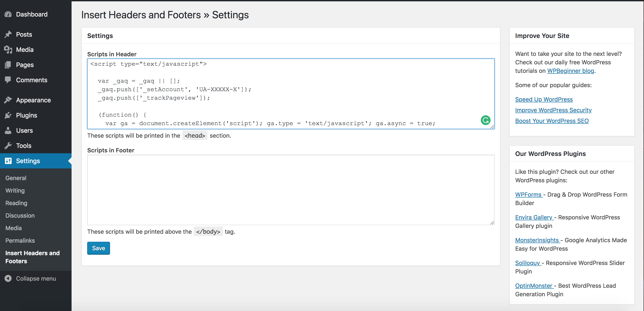This screenshot has height=311, width=644.
Task: Click the Users person icon
Action: tap(8, 130)
